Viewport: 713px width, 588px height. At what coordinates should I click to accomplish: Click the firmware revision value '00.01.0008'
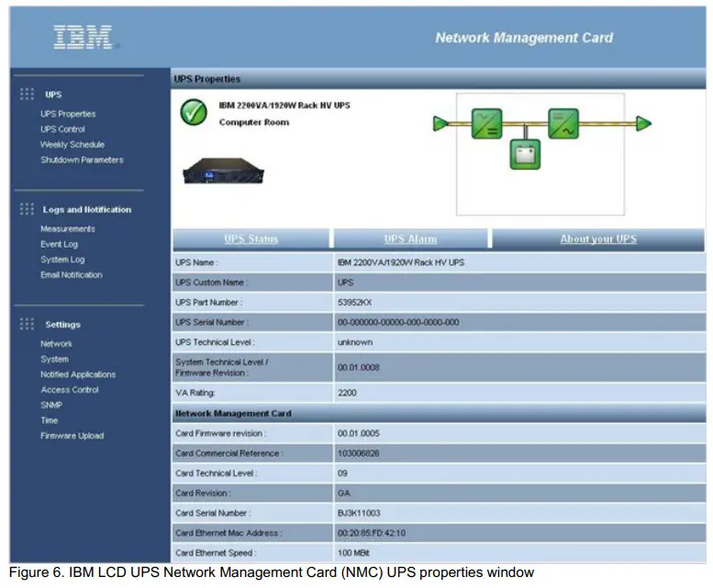pos(358,367)
